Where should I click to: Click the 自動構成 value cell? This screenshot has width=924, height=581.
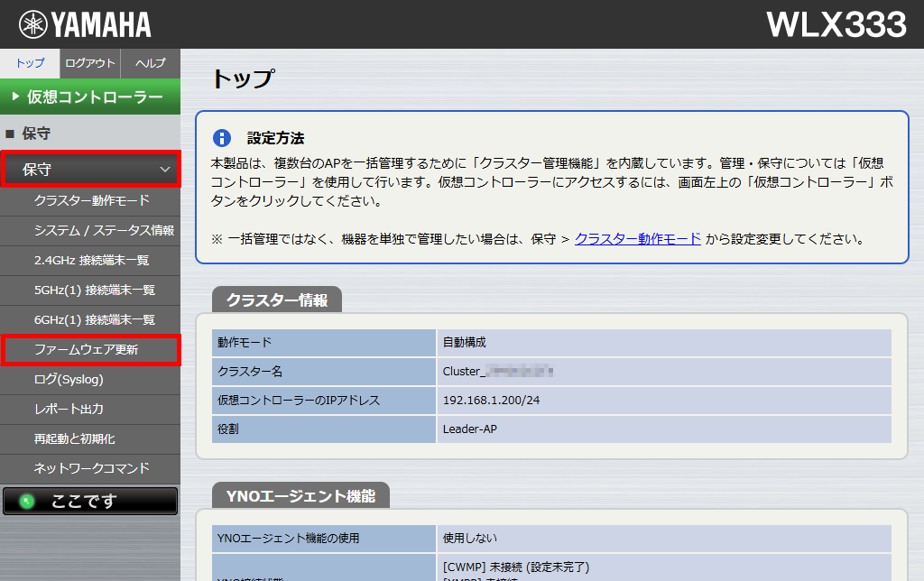(664, 342)
